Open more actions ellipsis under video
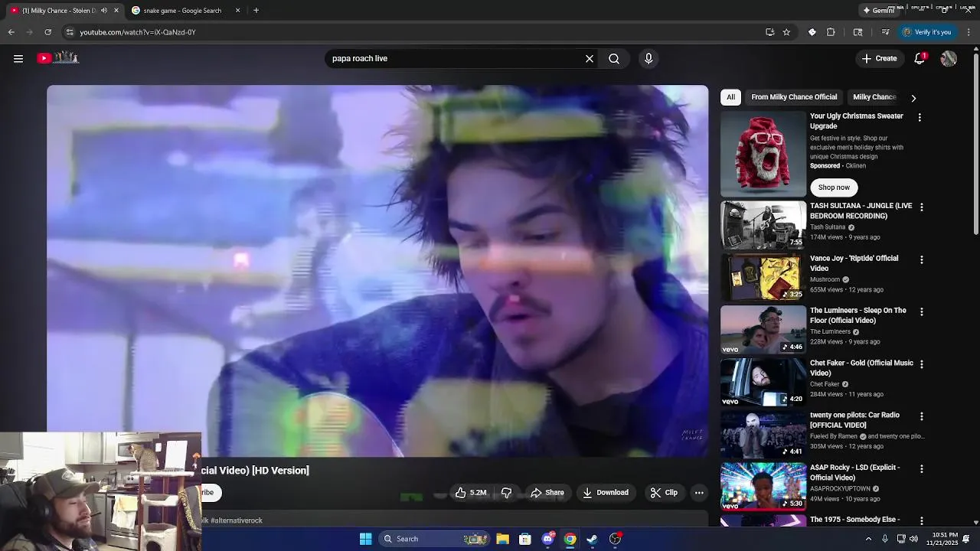The image size is (980, 551). click(x=699, y=493)
